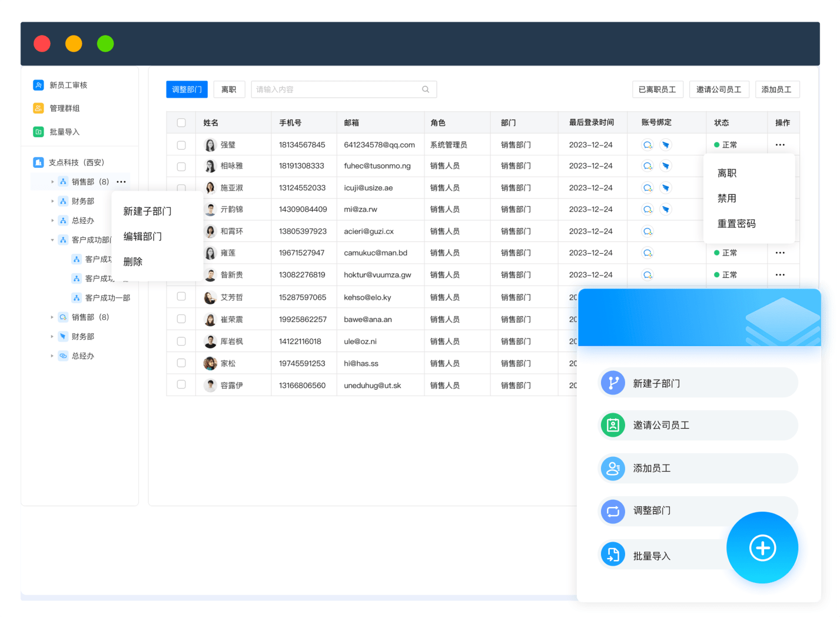Expand the 总经办 node at tree bottom

[x=52, y=356]
